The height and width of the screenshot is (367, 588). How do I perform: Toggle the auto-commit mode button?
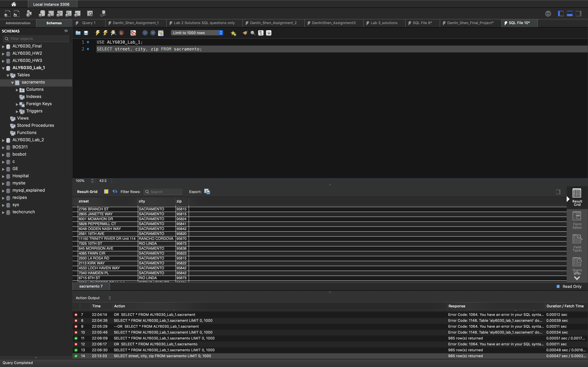point(161,33)
